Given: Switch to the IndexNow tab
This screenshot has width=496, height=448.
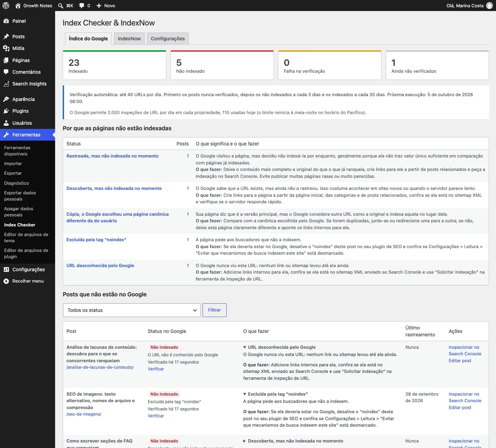Looking at the screenshot, I should pyautogui.click(x=129, y=39).
